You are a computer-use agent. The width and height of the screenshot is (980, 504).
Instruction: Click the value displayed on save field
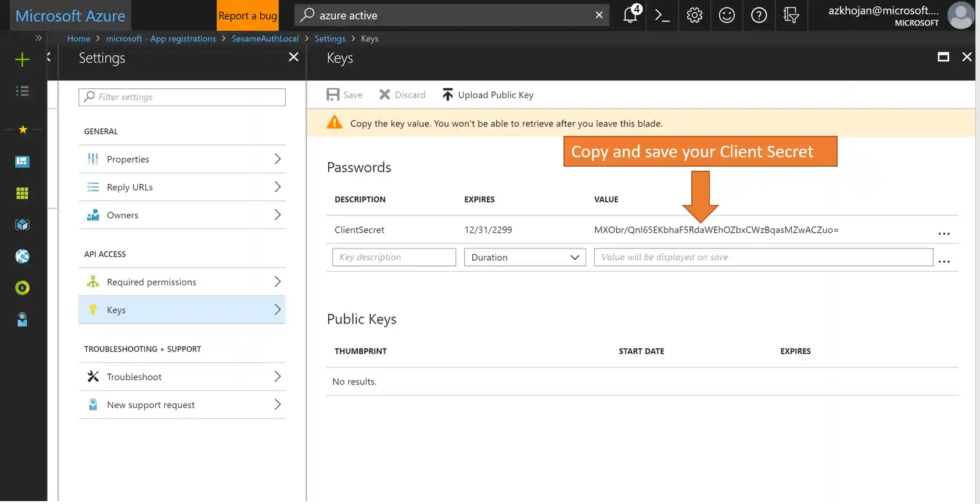click(763, 257)
